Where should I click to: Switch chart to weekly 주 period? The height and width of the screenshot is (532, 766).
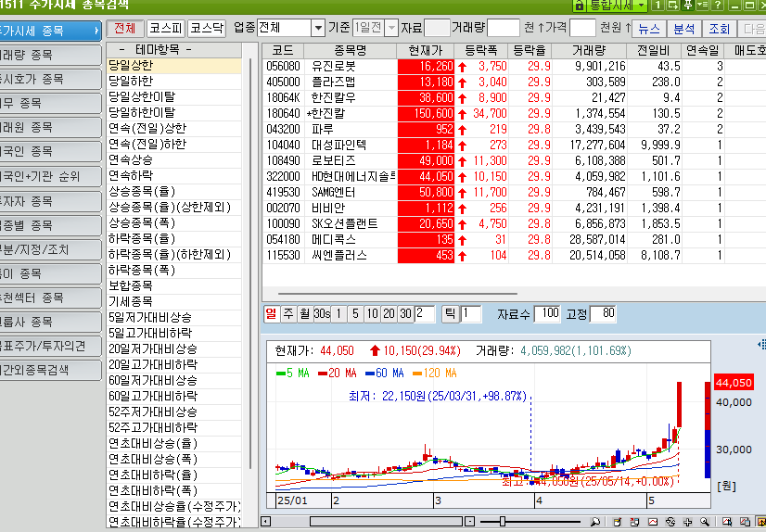click(288, 313)
